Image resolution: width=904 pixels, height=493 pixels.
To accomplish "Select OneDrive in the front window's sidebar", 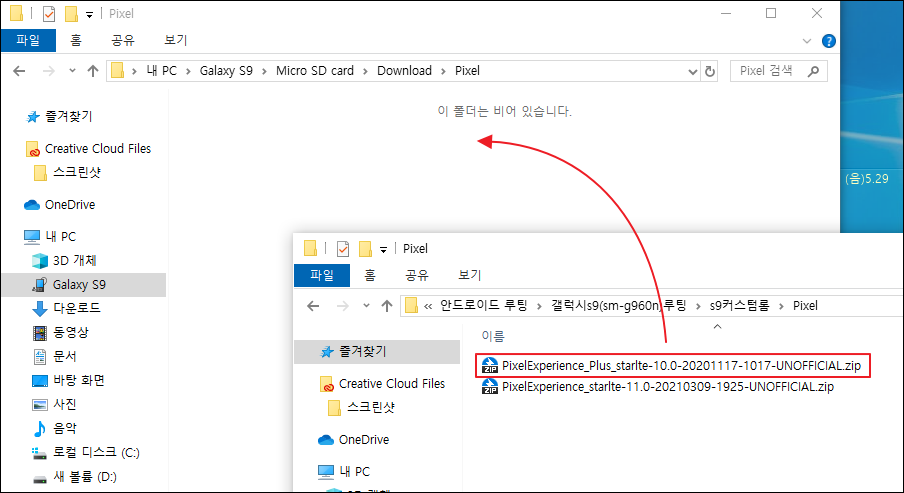I will tap(364, 440).
